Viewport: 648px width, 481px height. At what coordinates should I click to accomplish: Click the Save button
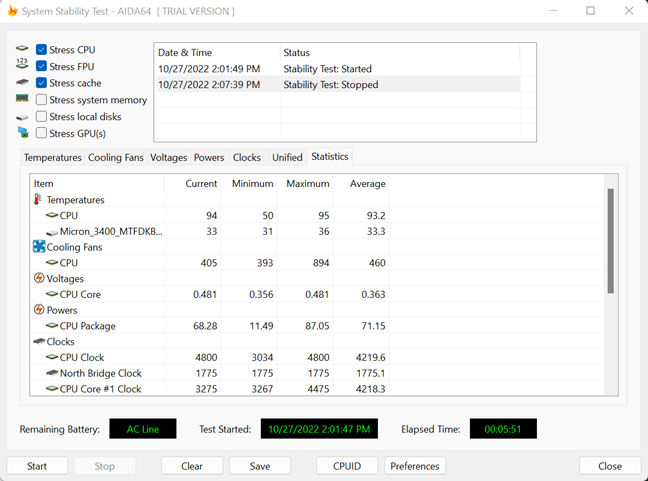pos(260,466)
